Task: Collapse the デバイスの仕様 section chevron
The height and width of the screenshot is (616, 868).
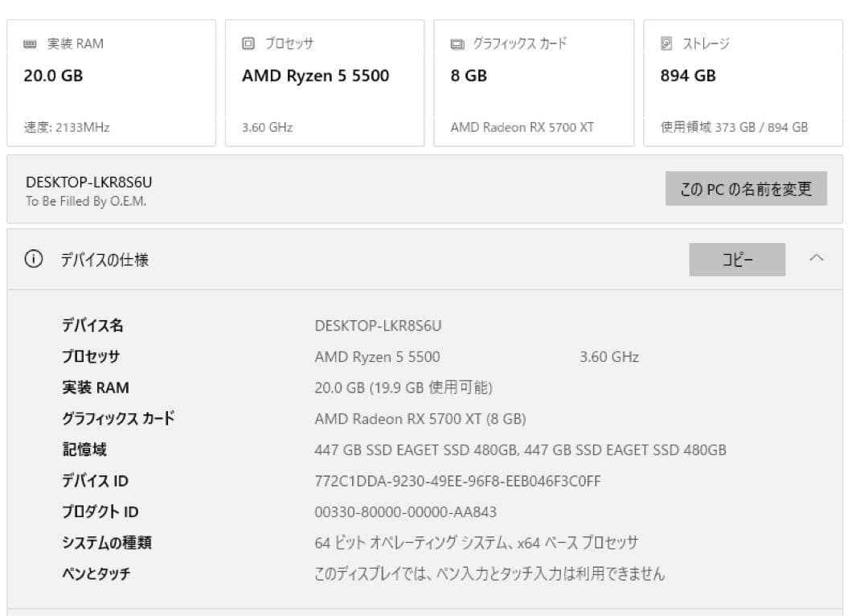Action: click(x=817, y=259)
